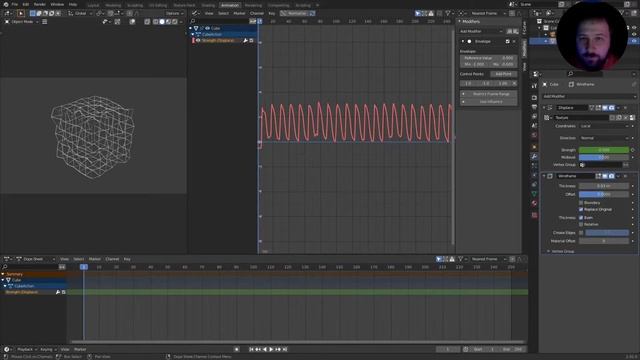Viewport: 640px width, 360px height.
Task: Switch to the Animation workspace tab
Action: (x=230, y=5)
